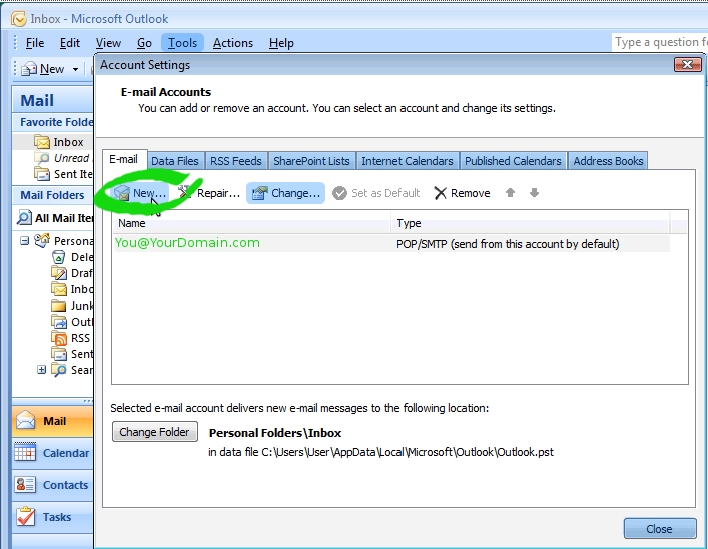
Task: Click the Type column header
Action: click(531, 223)
